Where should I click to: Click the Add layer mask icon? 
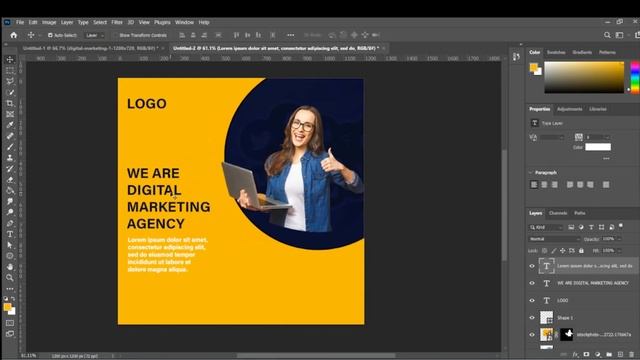click(587, 355)
